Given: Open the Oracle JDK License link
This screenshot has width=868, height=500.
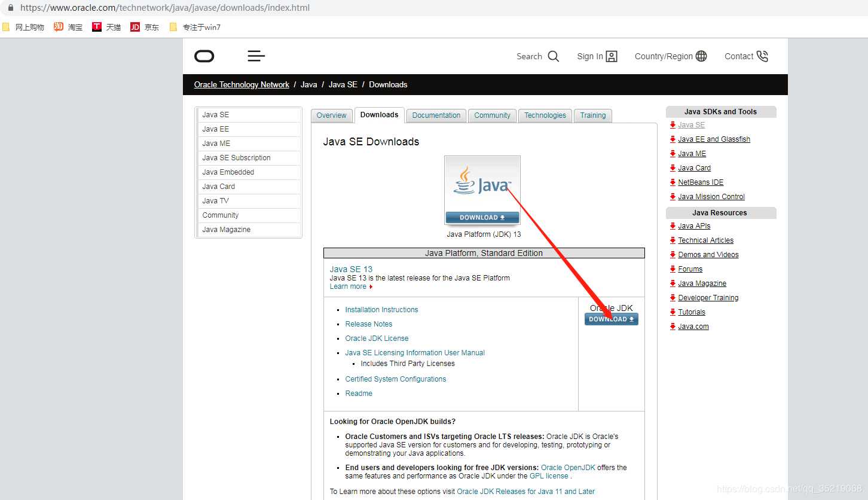Looking at the screenshot, I should click(377, 339).
